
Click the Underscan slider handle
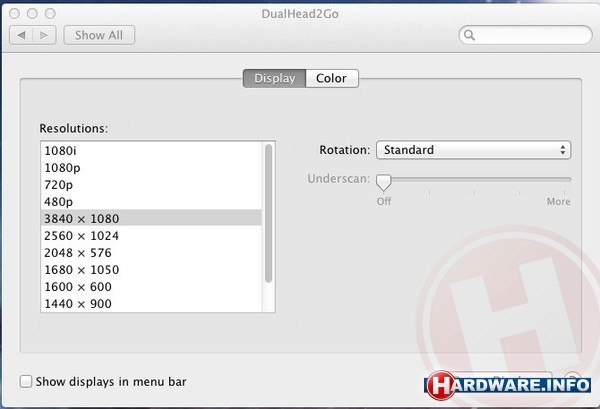pos(383,182)
